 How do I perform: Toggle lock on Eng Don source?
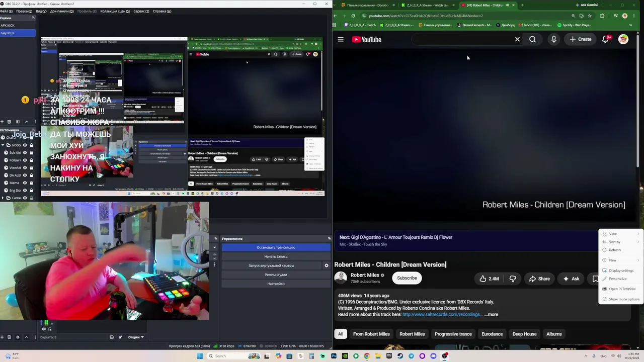pyautogui.click(x=31, y=191)
